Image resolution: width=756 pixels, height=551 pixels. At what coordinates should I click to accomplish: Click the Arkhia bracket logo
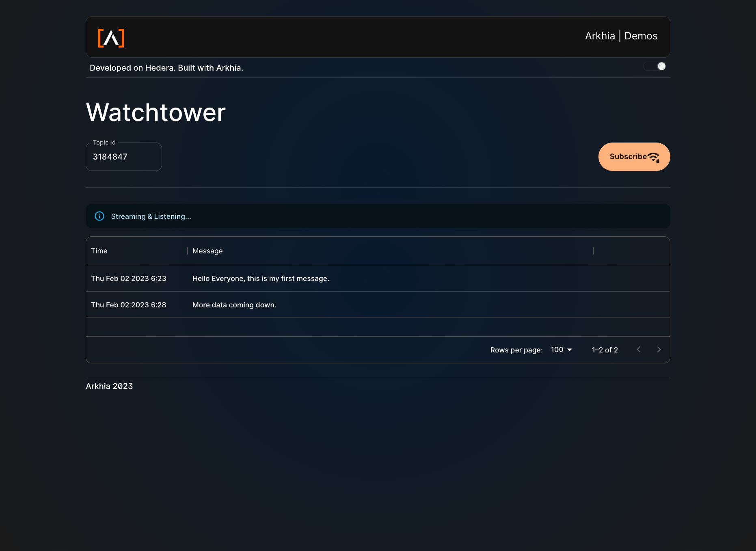tap(111, 38)
